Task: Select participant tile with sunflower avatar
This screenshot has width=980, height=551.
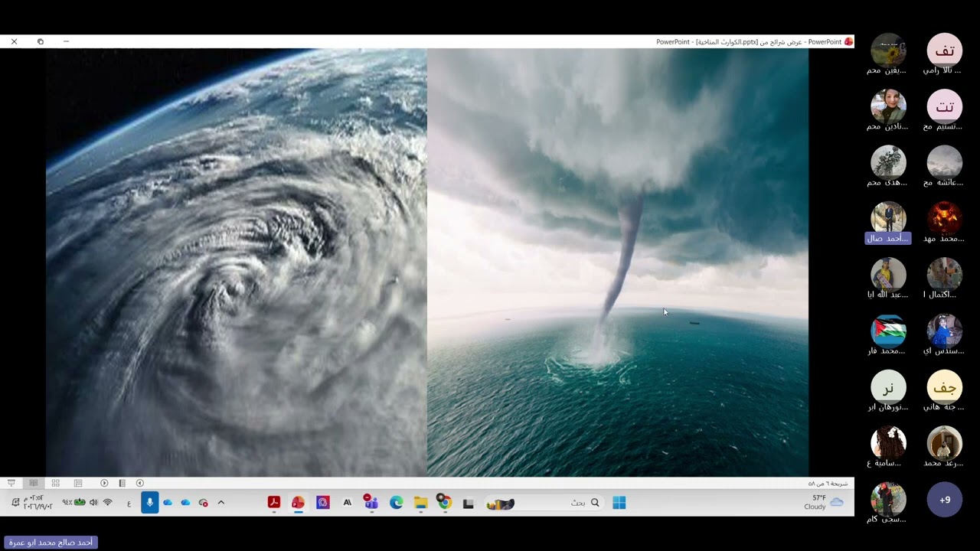Action: 888,54
